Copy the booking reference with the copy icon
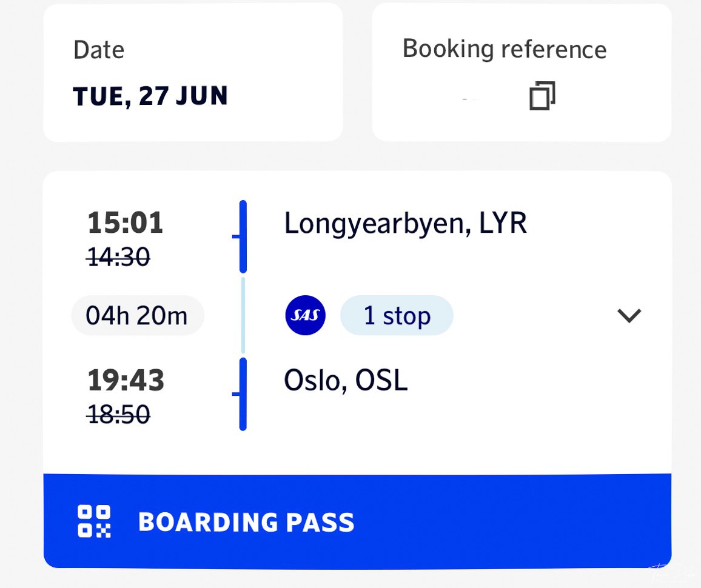This screenshot has width=701, height=588. tap(542, 96)
